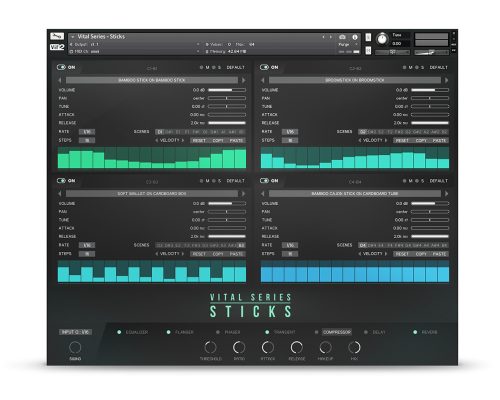Screen dimensions: 500x400
Task: Click the instrument wrench logo icon
Action: (57, 36)
